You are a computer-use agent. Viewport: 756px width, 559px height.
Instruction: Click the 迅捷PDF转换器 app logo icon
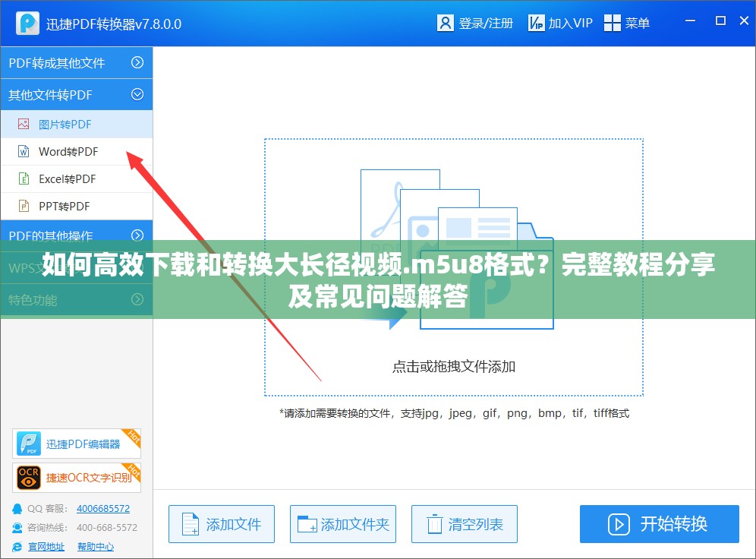pos(28,23)
